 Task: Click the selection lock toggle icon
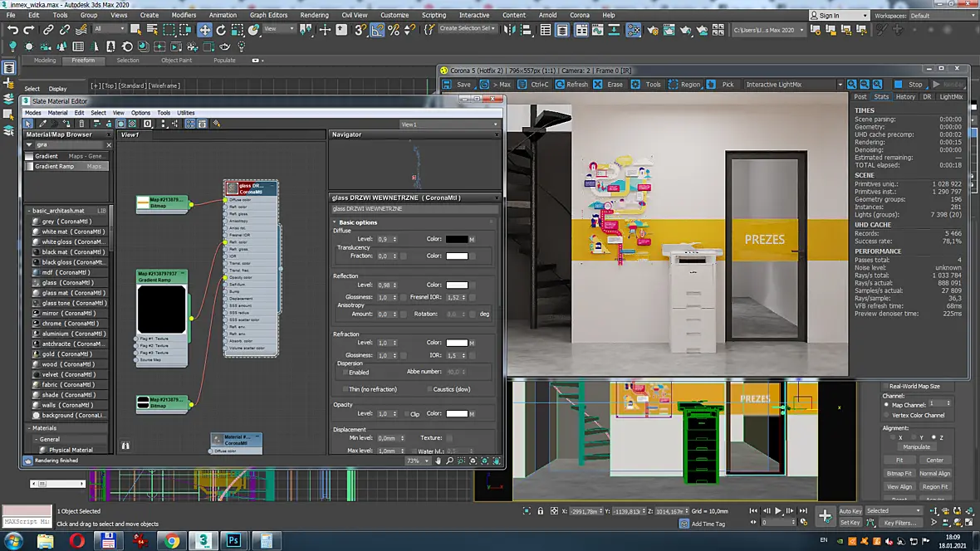(x=541, y=511)
